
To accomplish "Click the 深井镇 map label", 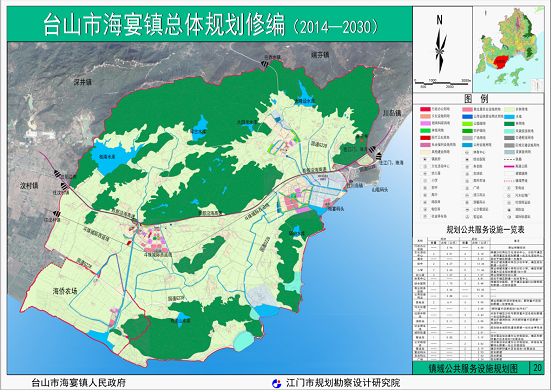I will pos(83,82).
